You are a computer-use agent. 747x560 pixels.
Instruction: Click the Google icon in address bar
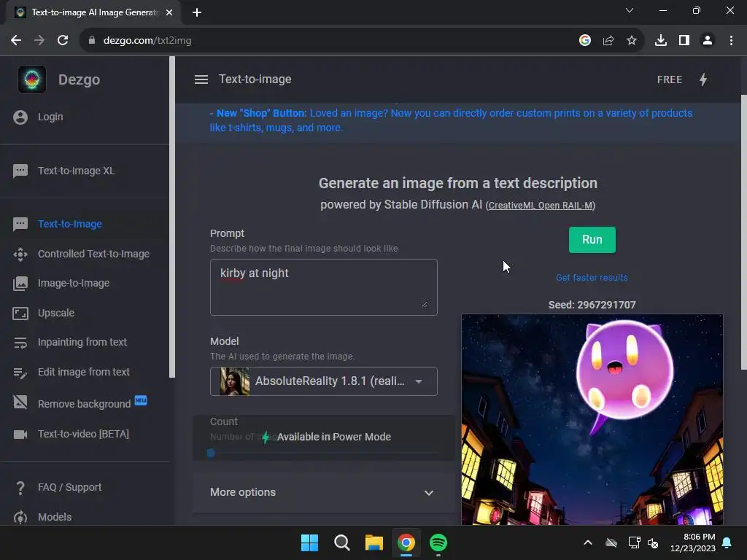tap(585, 41)
